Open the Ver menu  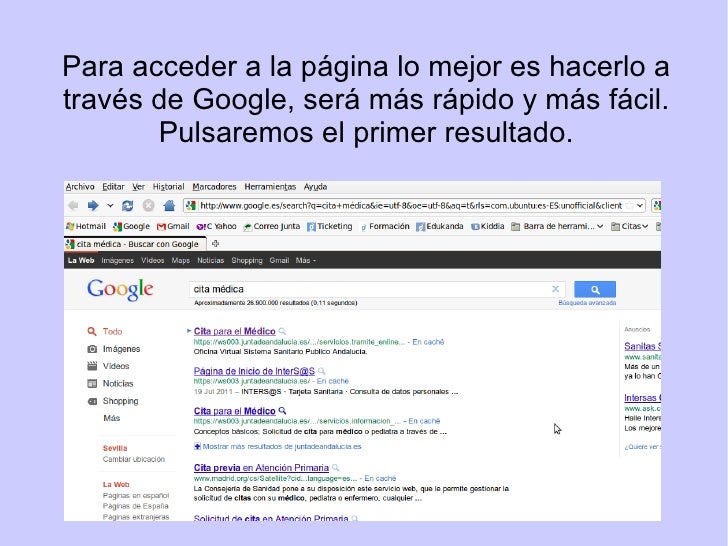click(138, 187)
